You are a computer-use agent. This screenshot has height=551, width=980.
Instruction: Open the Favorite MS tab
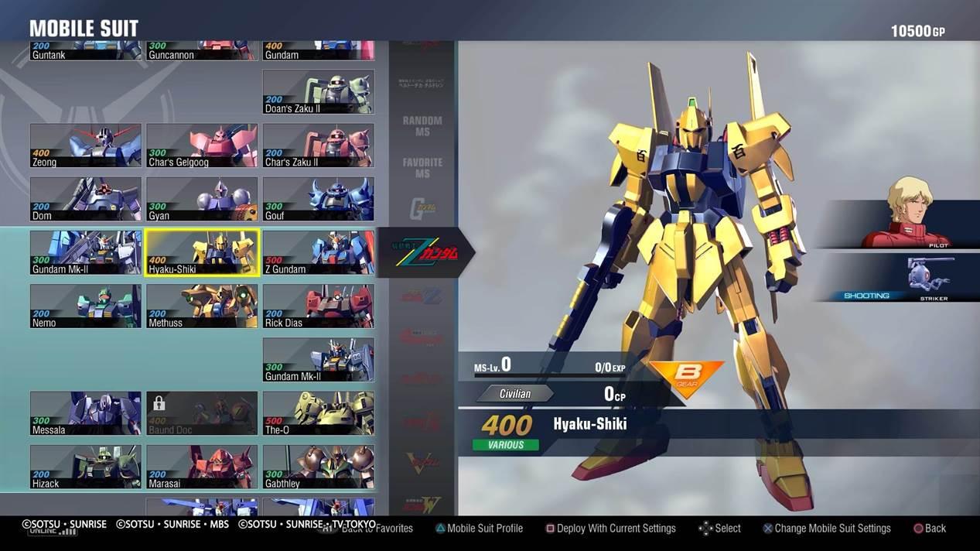[x=422, y=168]
